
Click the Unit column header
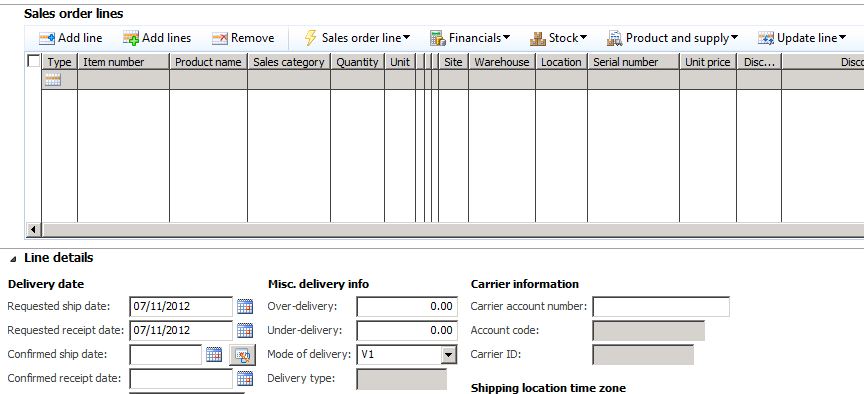400,62
